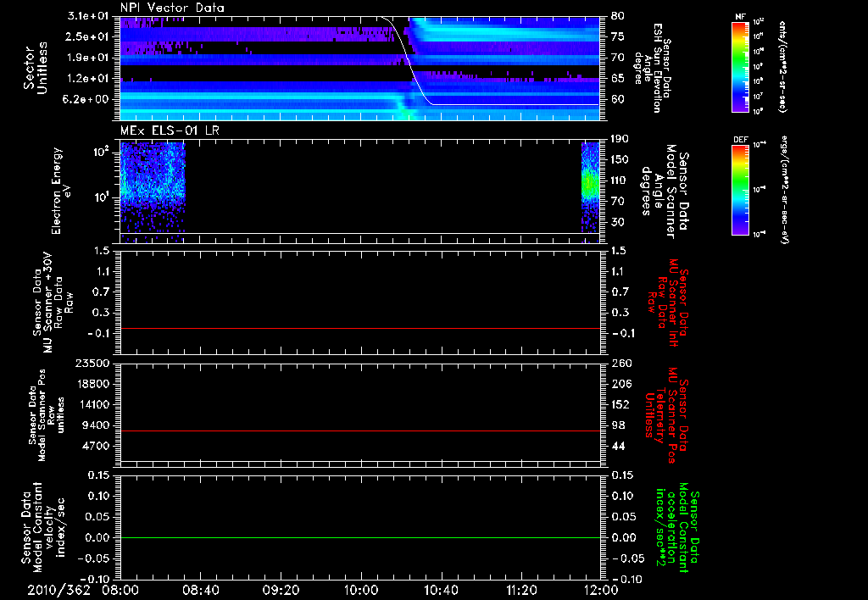Click the 65 degree tick label
Viewport: 868px width, 600px height.
(x=618, y=78)
